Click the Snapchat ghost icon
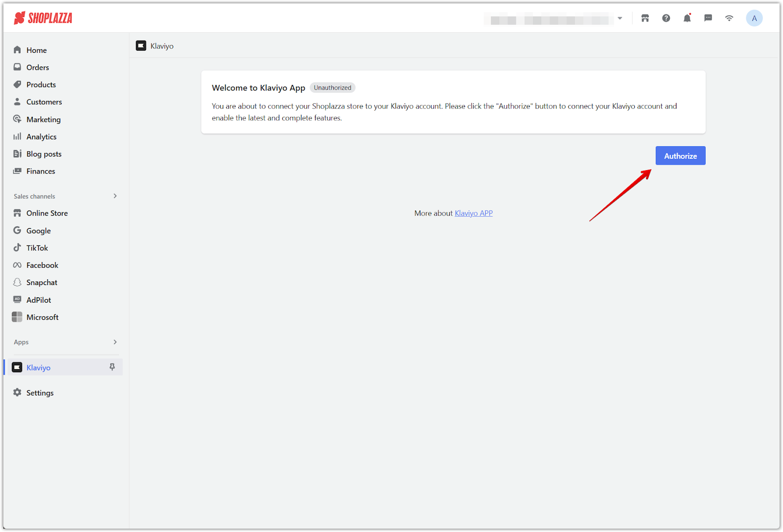This screenshot has height=532, width=783. pos(17,282)
